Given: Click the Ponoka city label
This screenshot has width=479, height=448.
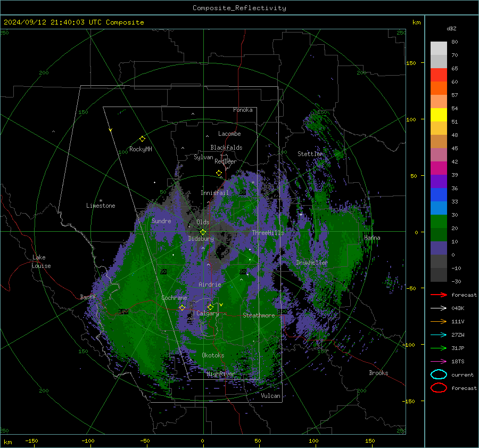Looking at the screenshot, I should pyautogui.click(x=243, y=110).
